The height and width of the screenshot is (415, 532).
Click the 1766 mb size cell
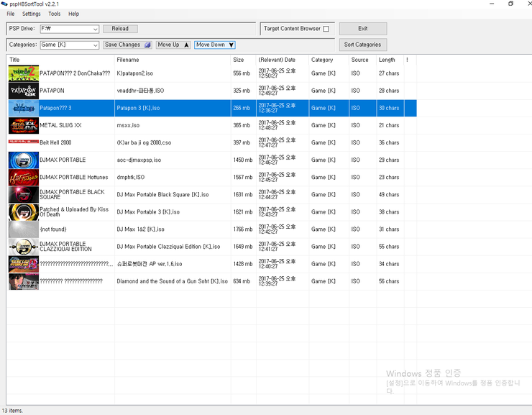click(x=243, y=229)
